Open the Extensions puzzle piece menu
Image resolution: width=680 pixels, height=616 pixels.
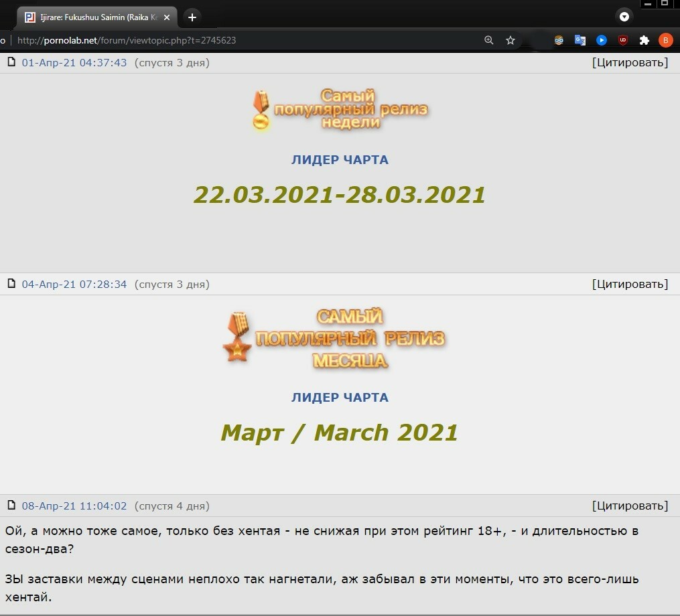click(644, 40)
